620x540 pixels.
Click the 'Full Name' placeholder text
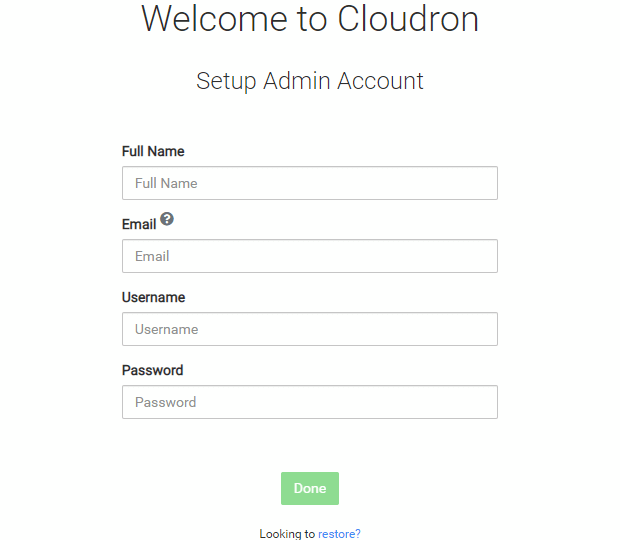(166, 183)
